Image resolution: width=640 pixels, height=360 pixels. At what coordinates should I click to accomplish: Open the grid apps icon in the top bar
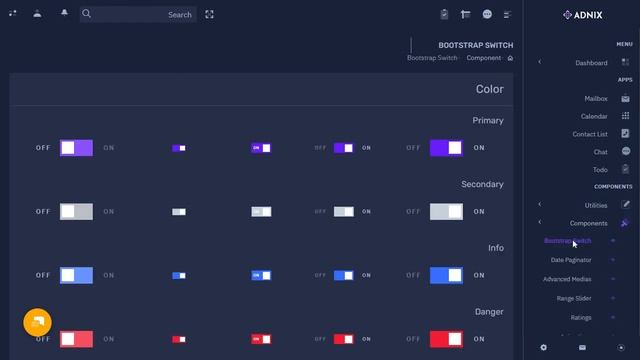coord(13,13)
